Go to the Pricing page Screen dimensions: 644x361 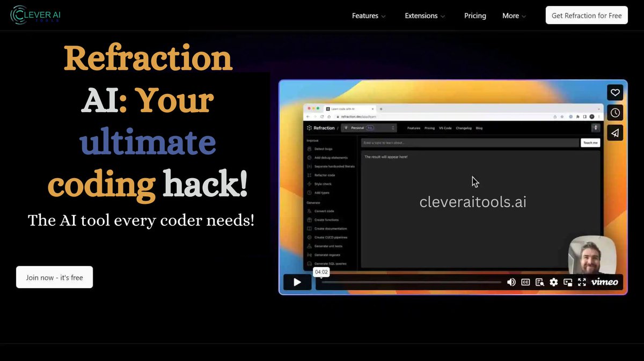[x=475, y=16]
